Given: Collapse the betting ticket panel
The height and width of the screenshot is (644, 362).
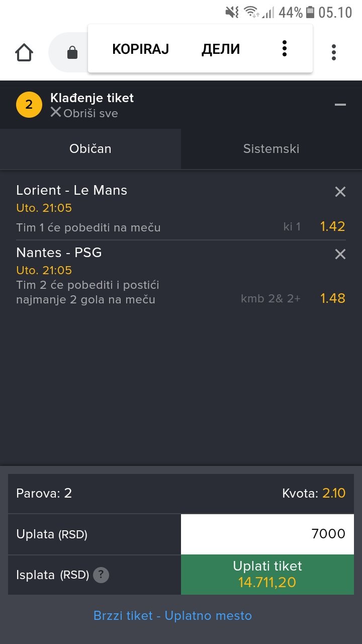Looking at the screenshot, I should click(340, 105).
